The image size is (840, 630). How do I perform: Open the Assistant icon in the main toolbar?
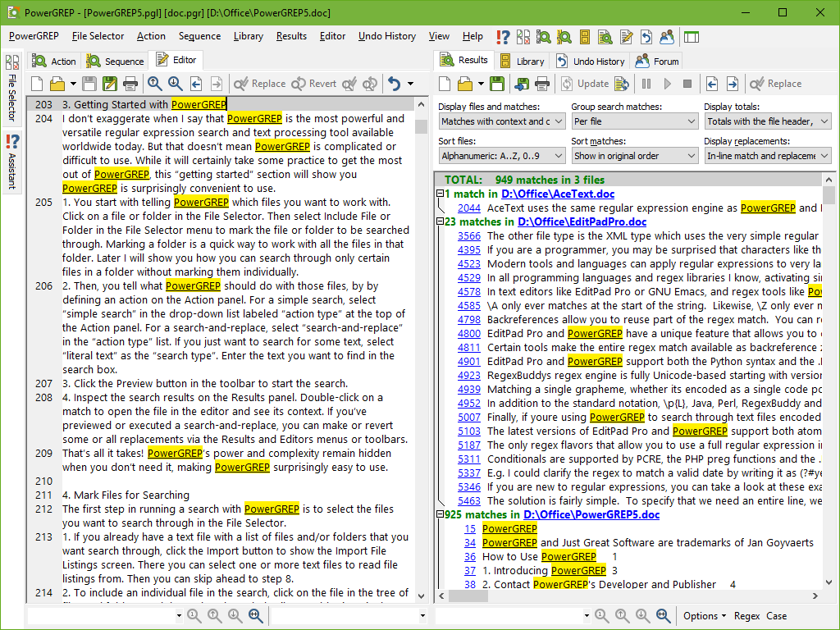pyautogui.click(x=503, y=37)
